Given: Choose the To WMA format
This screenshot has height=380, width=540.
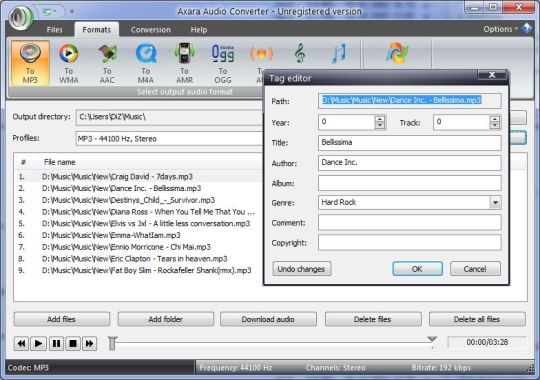Looking at the screenshot, I should tap(69, 63).
